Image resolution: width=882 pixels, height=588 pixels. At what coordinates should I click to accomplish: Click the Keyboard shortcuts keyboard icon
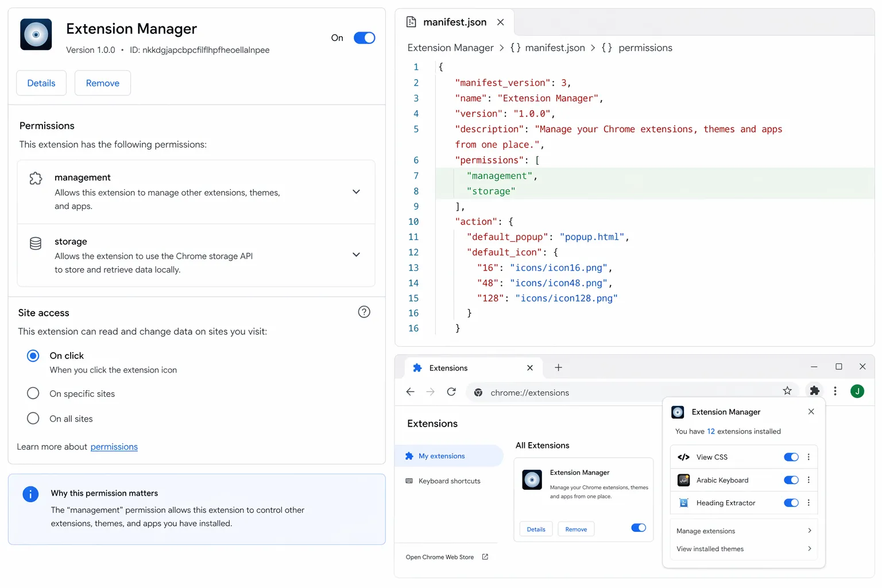pos(409,481)
